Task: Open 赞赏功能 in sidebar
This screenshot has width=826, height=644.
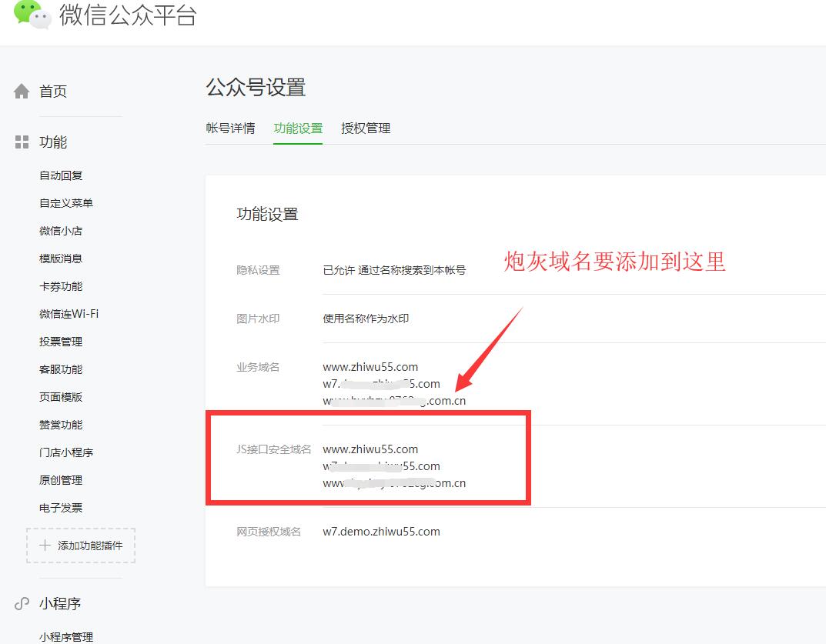Action: pos(61,425)
